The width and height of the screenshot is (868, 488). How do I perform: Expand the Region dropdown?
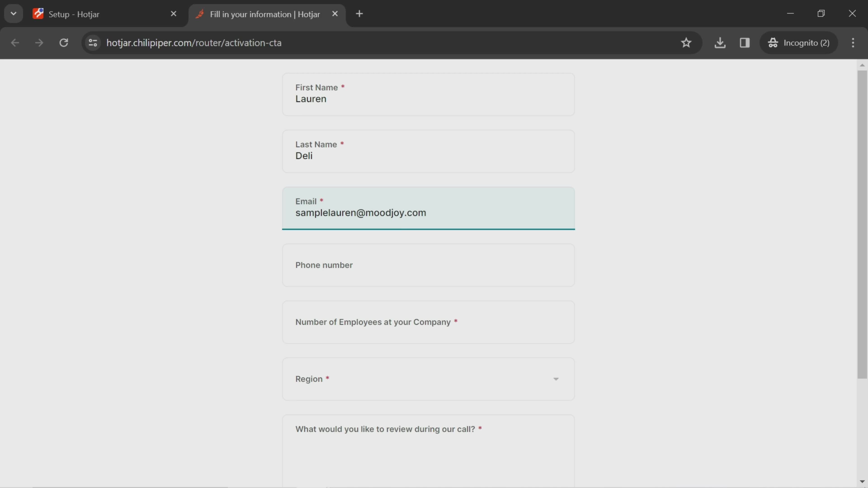428,379
